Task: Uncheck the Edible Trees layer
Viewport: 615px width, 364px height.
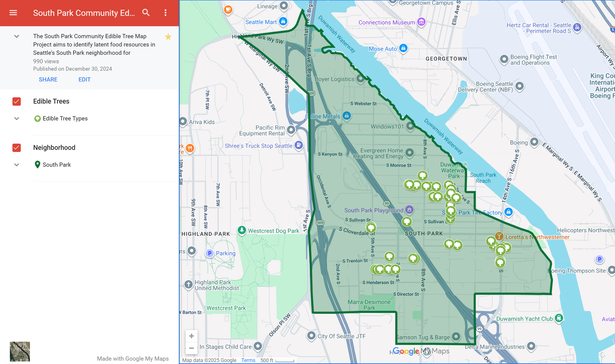Action: tap(16, 102)
